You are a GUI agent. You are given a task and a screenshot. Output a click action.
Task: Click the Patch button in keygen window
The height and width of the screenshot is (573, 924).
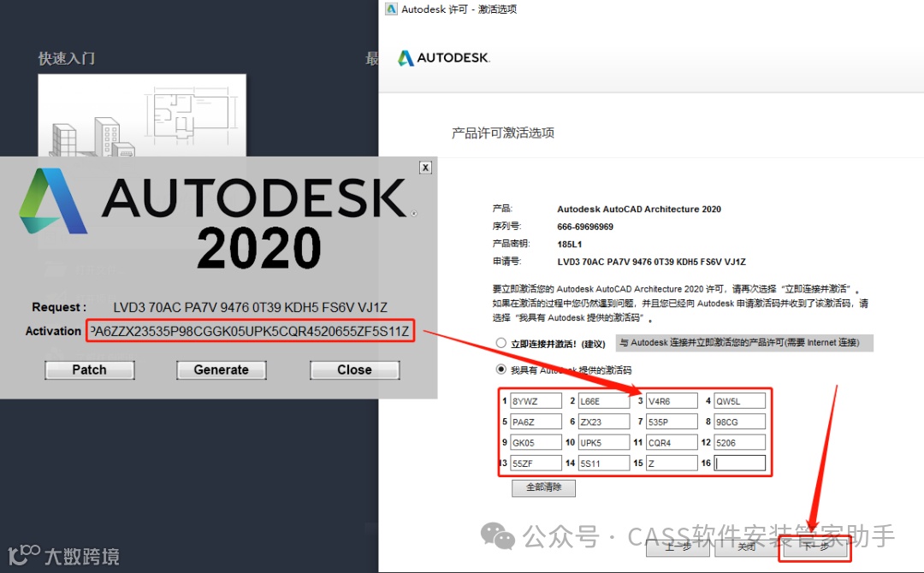[90, 369]
